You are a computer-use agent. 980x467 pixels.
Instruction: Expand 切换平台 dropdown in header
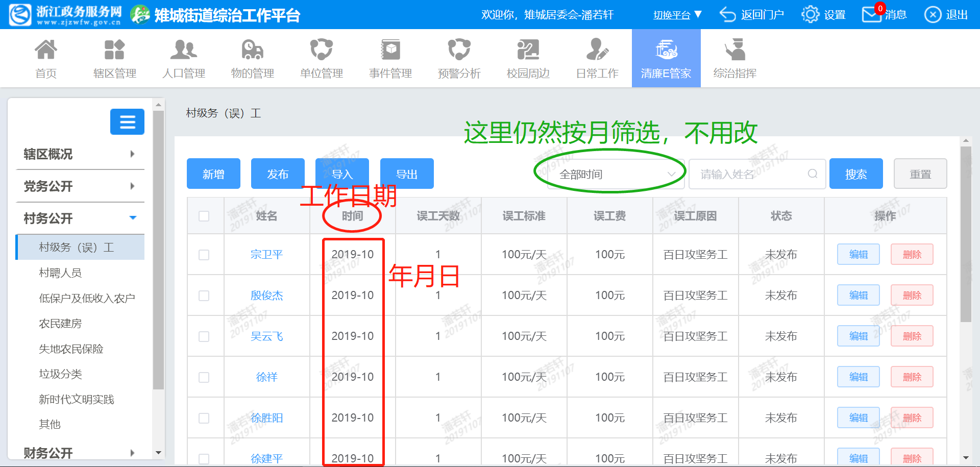[x=677, y=15]
